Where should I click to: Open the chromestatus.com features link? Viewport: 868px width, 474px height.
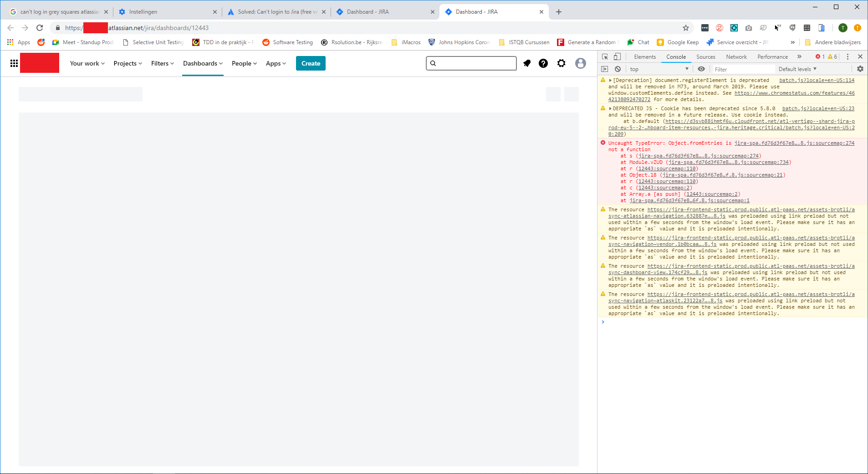pyautogui.click(x=794, y=93)
